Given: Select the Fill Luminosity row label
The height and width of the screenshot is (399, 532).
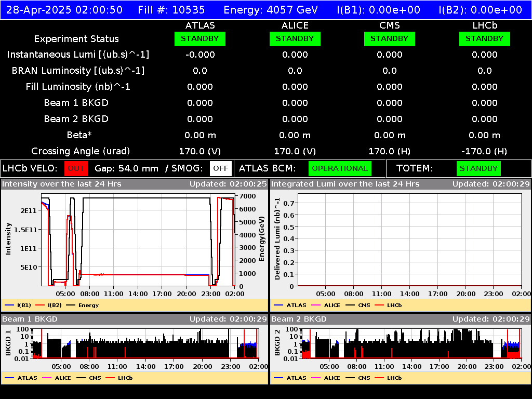Looking at the screenshot, I should pos(78,87).
